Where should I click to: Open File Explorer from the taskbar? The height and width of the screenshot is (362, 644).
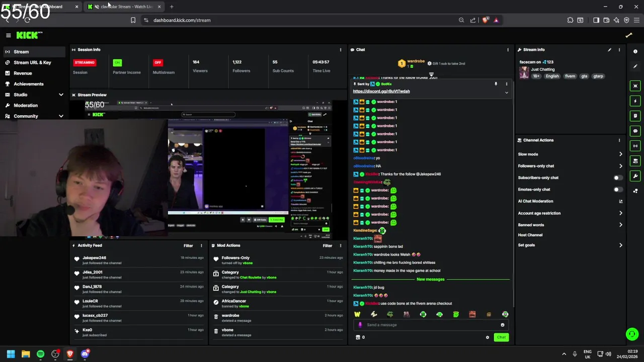coord(26,354)
